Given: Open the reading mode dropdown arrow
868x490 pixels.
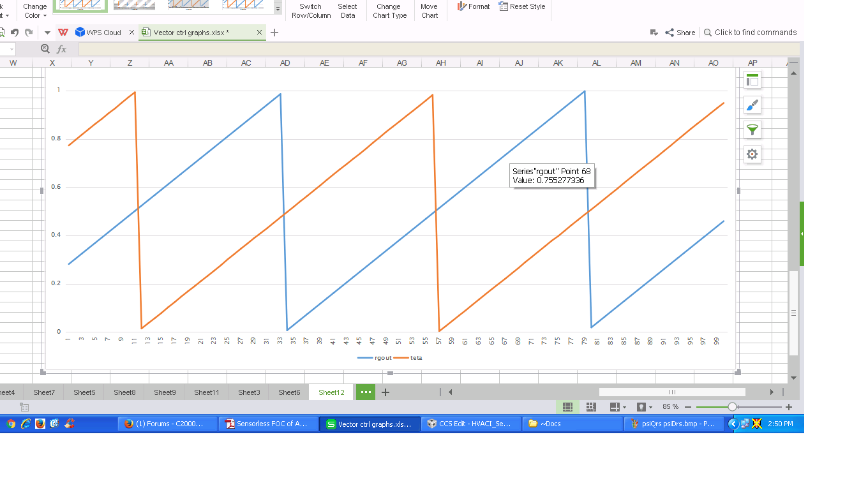Looking at the screenshot, I should 624,407.
